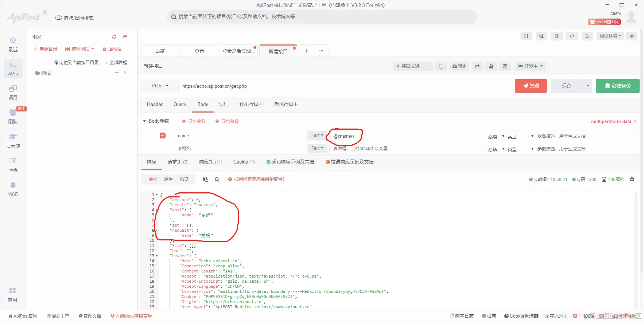
Task: Switch to the 登录之后实现 tab
Action: click(238, 51)
